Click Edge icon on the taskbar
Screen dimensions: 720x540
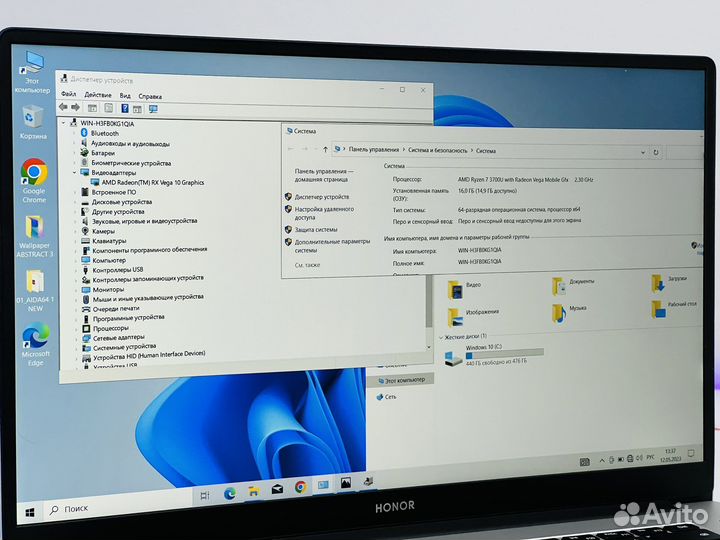tap(229, 489)
